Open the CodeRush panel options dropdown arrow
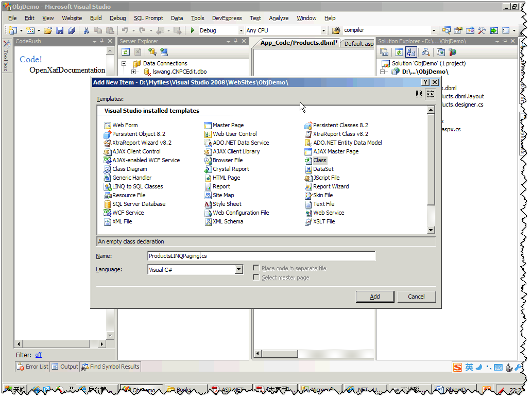 point(94,41)
